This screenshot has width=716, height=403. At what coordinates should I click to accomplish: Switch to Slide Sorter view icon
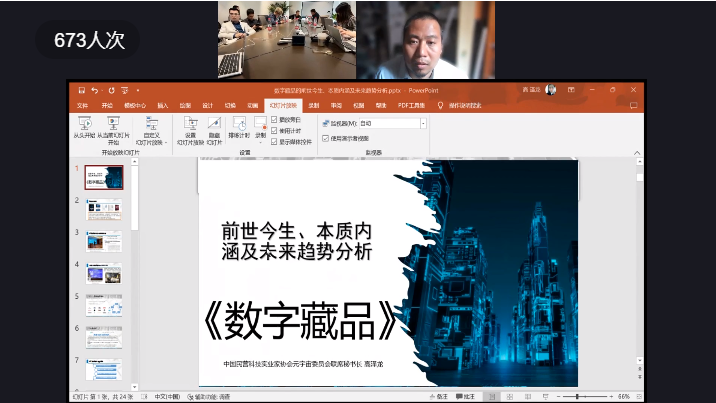pyautogui.click(x=510, y=397)
